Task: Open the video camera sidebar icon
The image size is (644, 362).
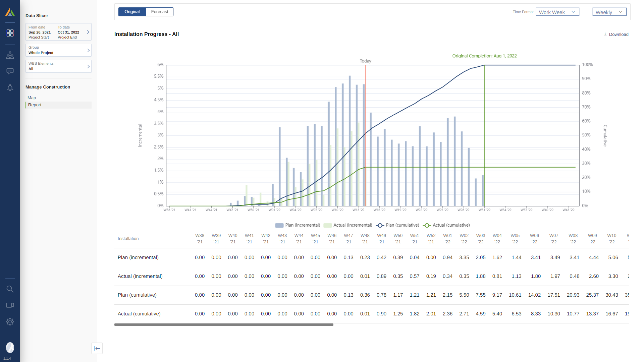Action: [x=10, y=305]
